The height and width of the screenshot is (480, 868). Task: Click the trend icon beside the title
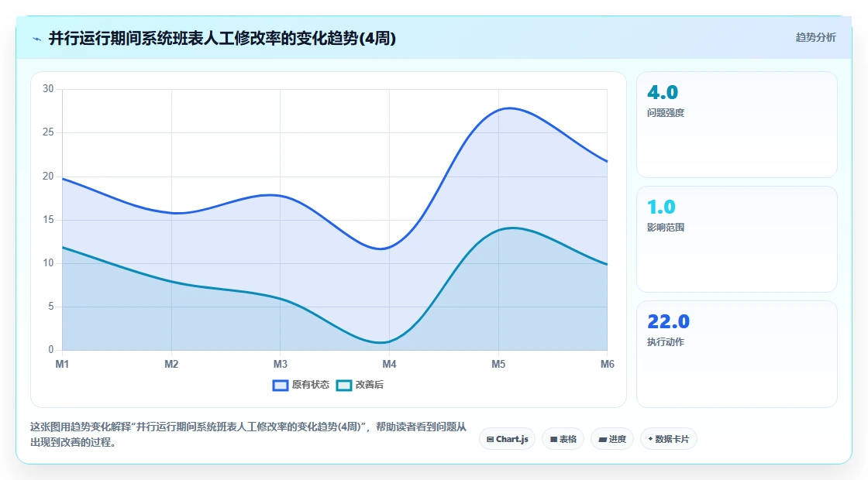tap(37, 39)
